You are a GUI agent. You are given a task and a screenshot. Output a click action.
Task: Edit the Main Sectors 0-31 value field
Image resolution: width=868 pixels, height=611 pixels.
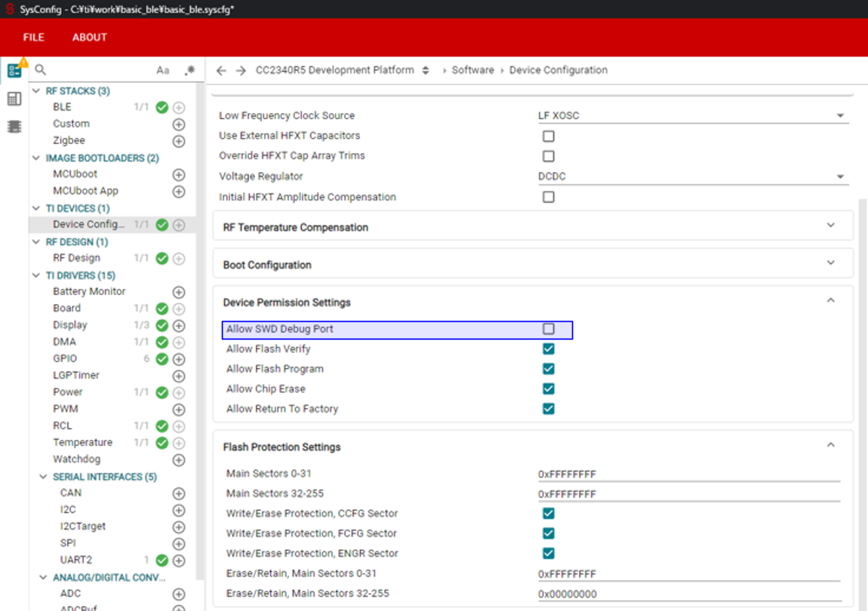(688, 474)
